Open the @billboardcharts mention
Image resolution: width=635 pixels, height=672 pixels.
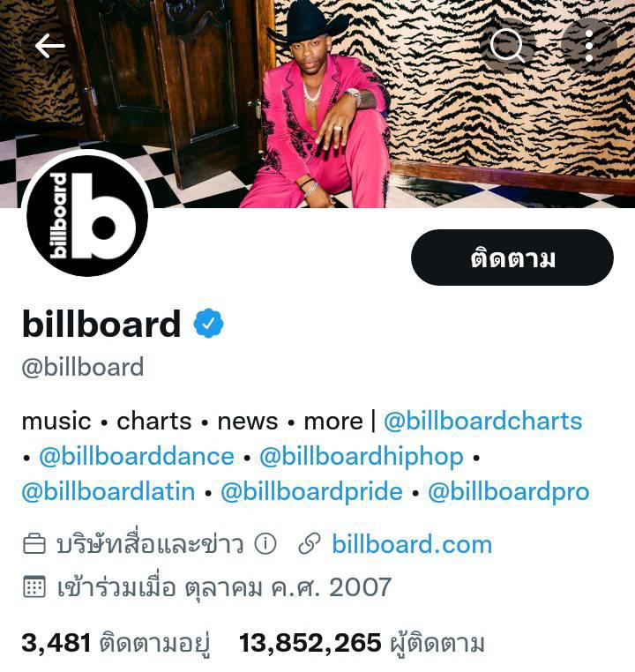coord(483,421)
